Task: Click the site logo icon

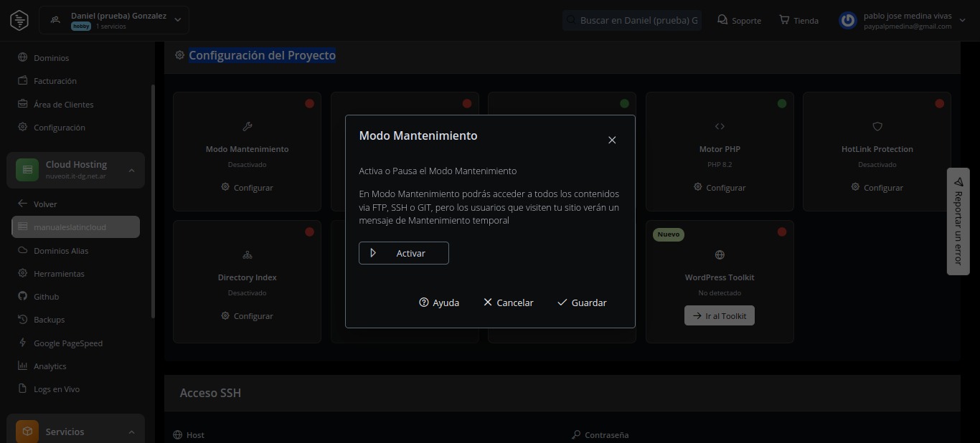Action: pyautogui.click(x=19, y=20)
